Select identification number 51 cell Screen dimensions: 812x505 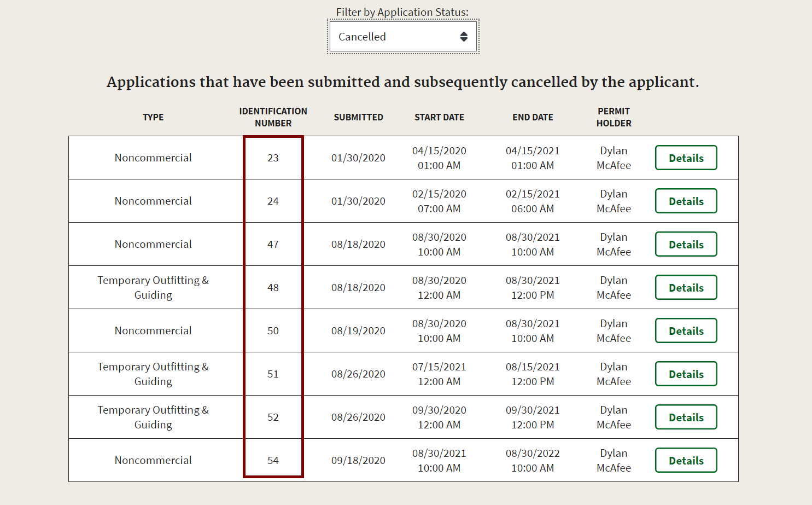tap(273, 374)
